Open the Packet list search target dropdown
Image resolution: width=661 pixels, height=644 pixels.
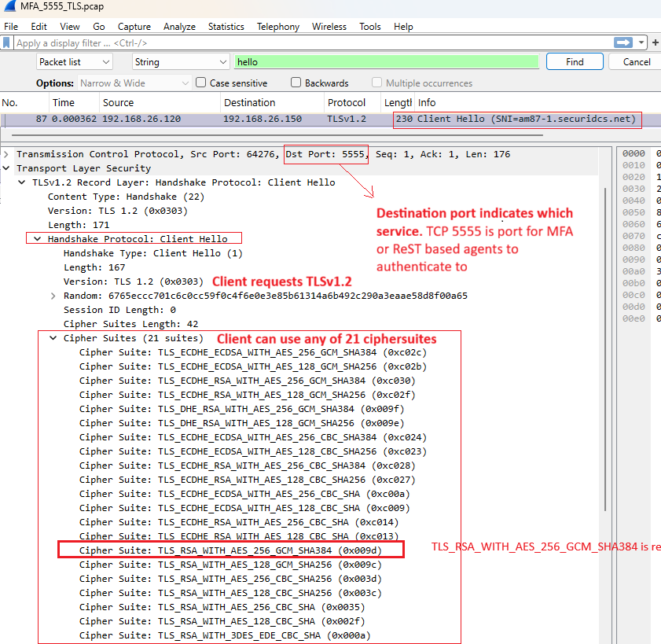(x=74, y=61)
